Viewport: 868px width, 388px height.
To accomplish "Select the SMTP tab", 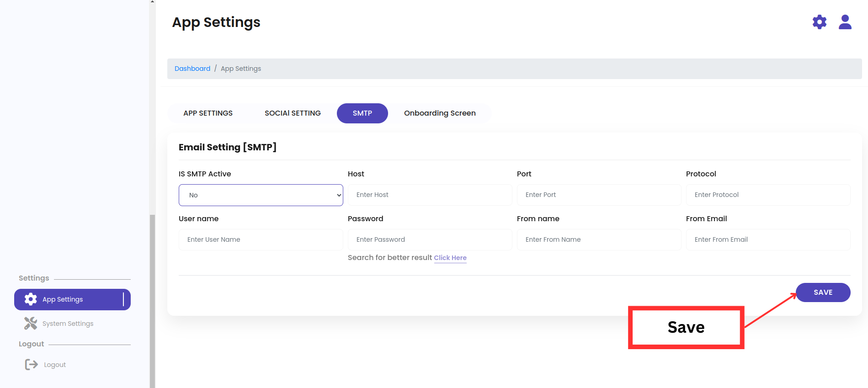I will pyautogui.click(x=362, y=113).
